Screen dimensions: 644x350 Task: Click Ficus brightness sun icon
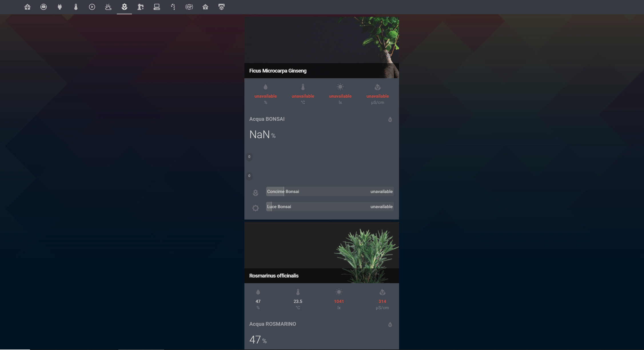pyautogui.click(x=340, y=87)
